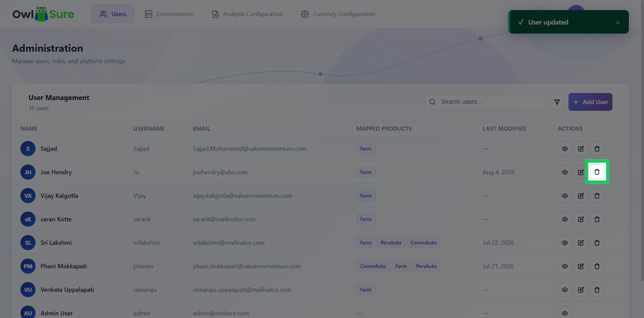The image size is (644, 318).
Task: Delete the Phani Mokkapati user
Action: [x=597, y=266]
